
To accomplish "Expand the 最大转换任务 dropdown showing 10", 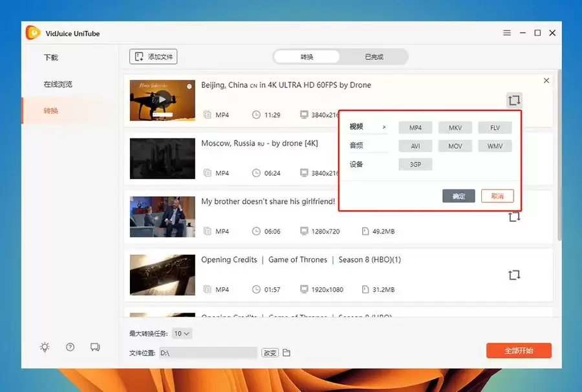I will (182, 334).
